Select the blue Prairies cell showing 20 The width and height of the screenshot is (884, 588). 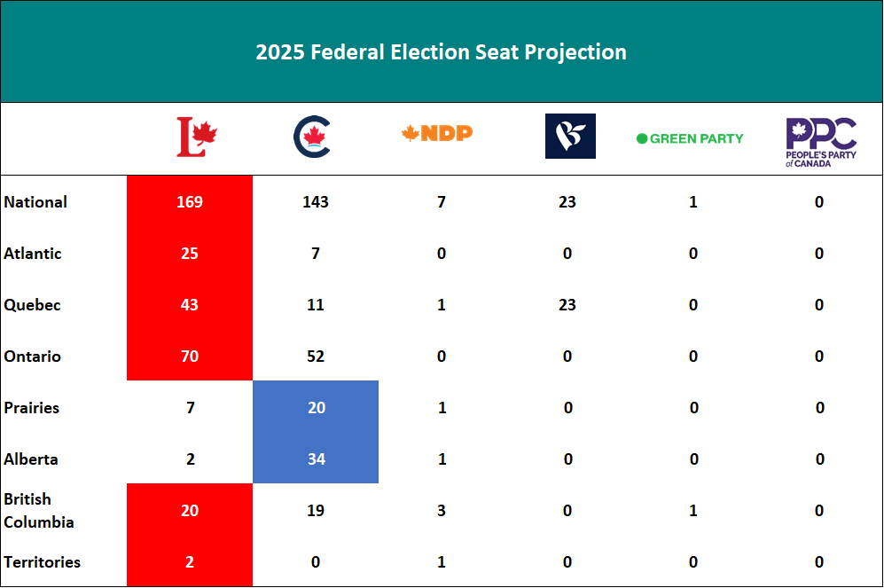click(x=316, y=406)
